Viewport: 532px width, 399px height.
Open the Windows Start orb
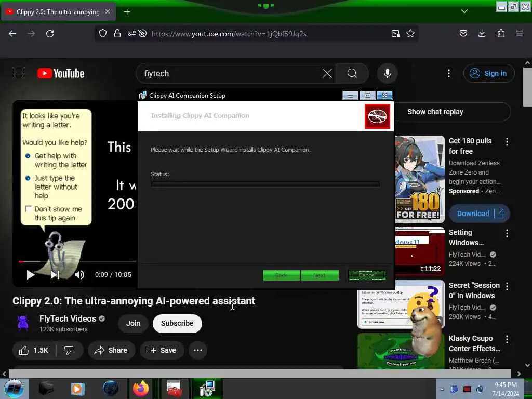pos(14,389)
